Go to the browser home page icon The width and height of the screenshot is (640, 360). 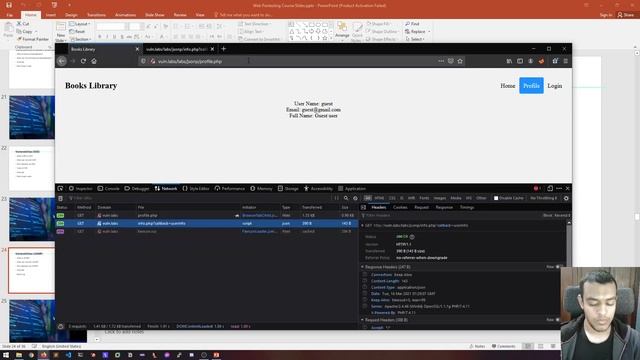click(94, 61)
